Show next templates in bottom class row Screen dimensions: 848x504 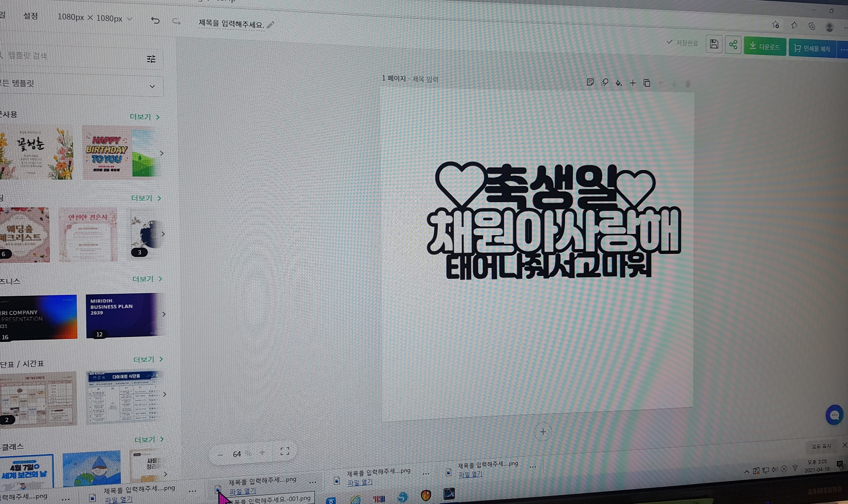165,474
